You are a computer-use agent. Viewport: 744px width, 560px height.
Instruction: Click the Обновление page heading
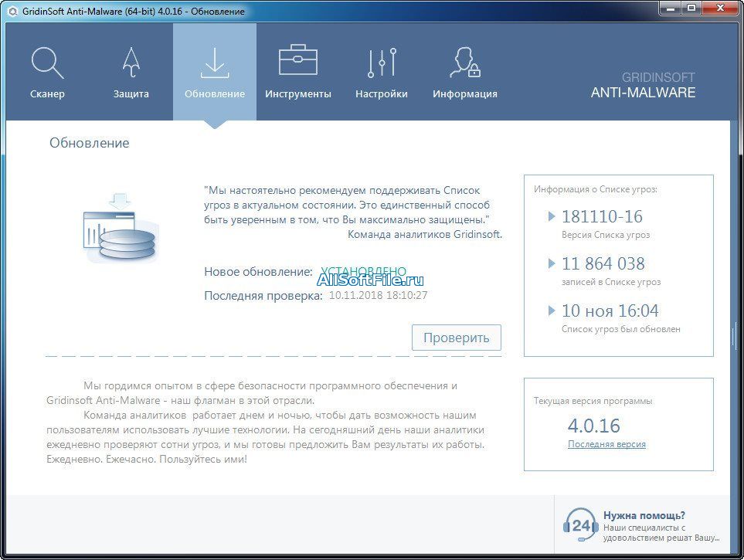89,143
